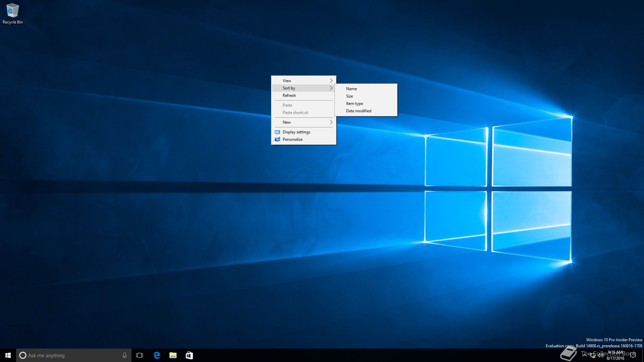Click the arrow beside Sort by entry
644x362 pixels.
point(331,88)
